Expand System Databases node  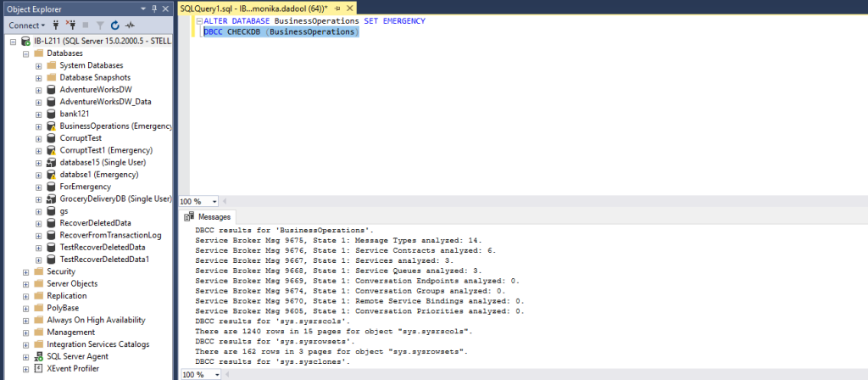coord(38,65)
